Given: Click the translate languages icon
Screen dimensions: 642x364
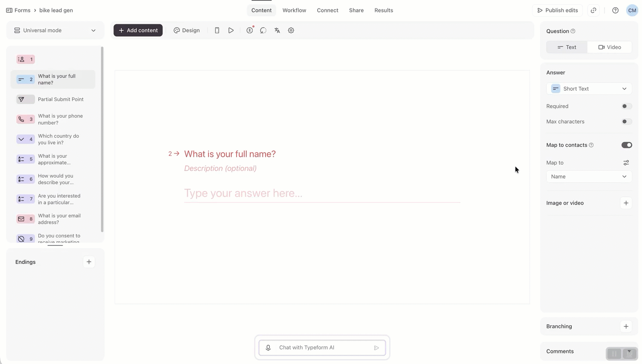Looking at the screenshot, I should pos(277,30).
